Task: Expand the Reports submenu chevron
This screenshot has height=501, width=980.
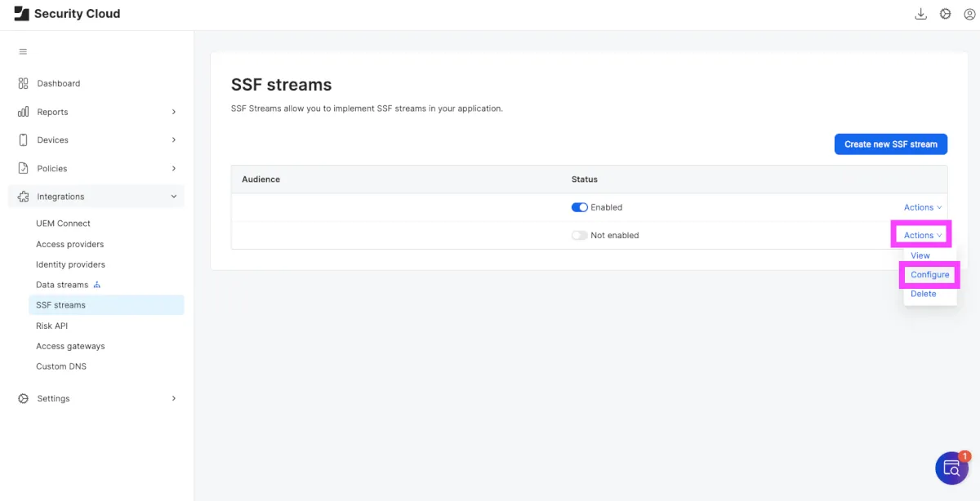Action: (x=173, y=112)
